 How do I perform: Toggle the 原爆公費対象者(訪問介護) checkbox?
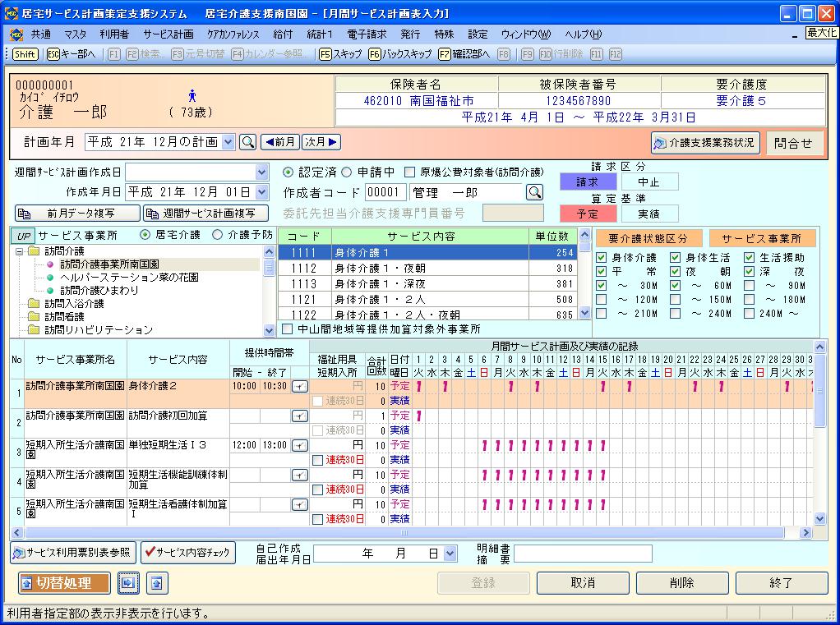coord(410,172)
